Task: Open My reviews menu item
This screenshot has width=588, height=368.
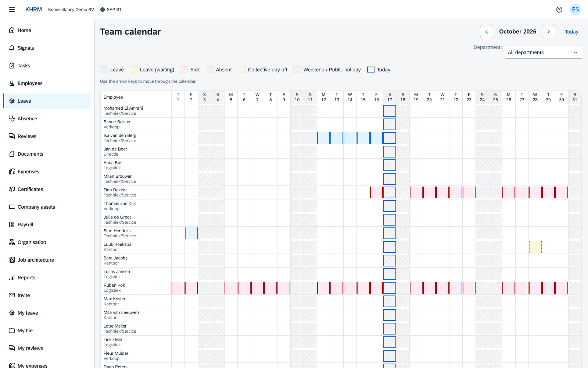Action: coord(47,348)
